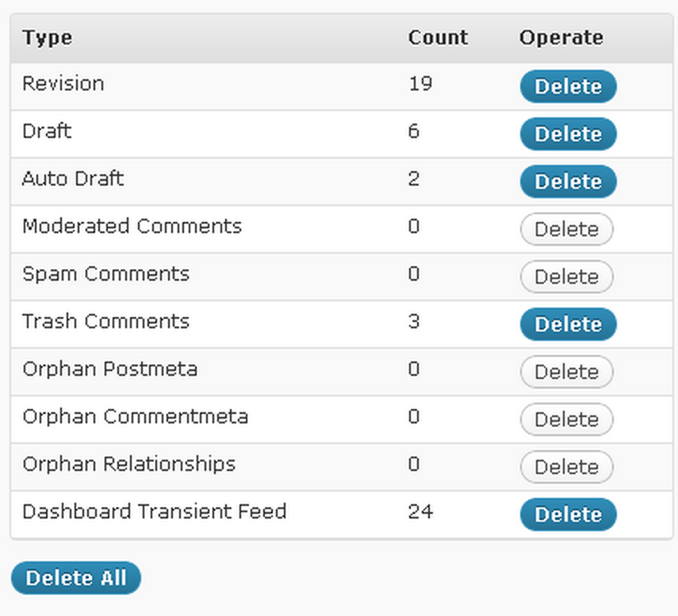Delete Spam Comments using its button
Screen dimensions: 678x616
[x=566, y=277]
